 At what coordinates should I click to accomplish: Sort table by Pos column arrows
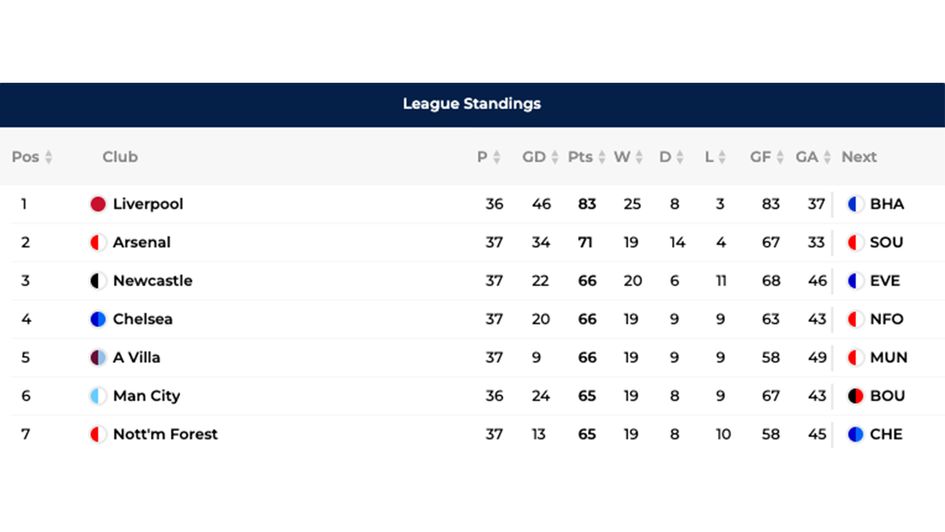(x=48, y=157)
